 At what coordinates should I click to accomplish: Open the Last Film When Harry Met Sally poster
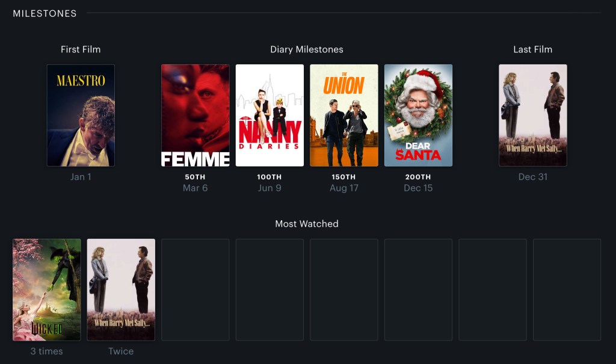click(533, 116)
